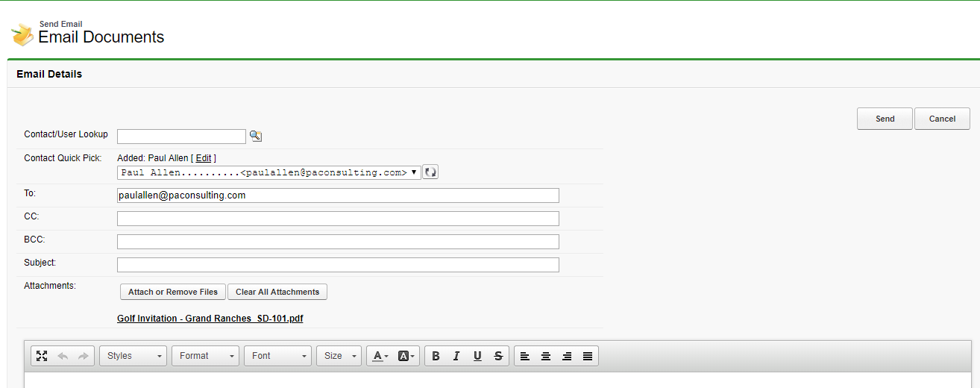The image size is (980, 388).
Task: Click in the CC field
Action: point(338,219)
